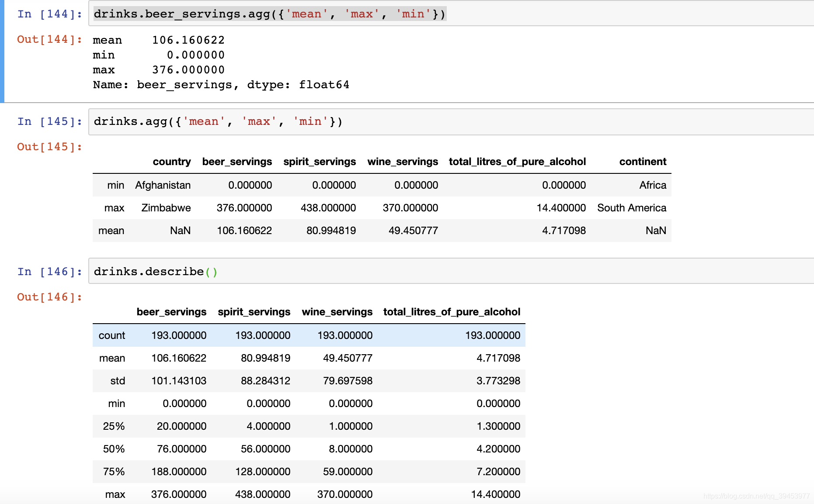
Task: Click the Out[146] output prompt
Action: (x=49, y=297)
